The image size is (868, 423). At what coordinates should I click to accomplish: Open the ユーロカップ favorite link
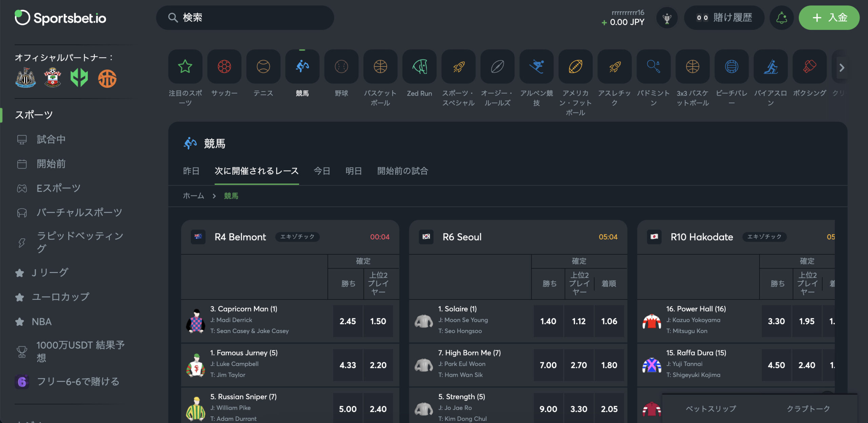pos(60,297)
